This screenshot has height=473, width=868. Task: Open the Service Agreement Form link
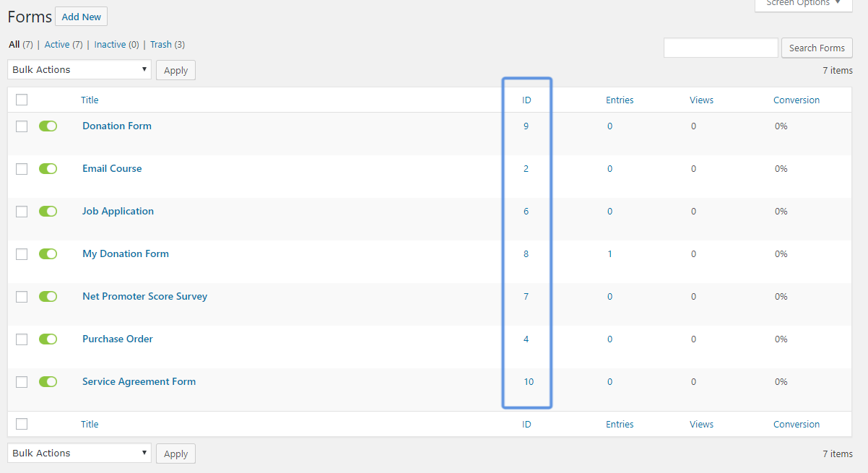point(139,381)
